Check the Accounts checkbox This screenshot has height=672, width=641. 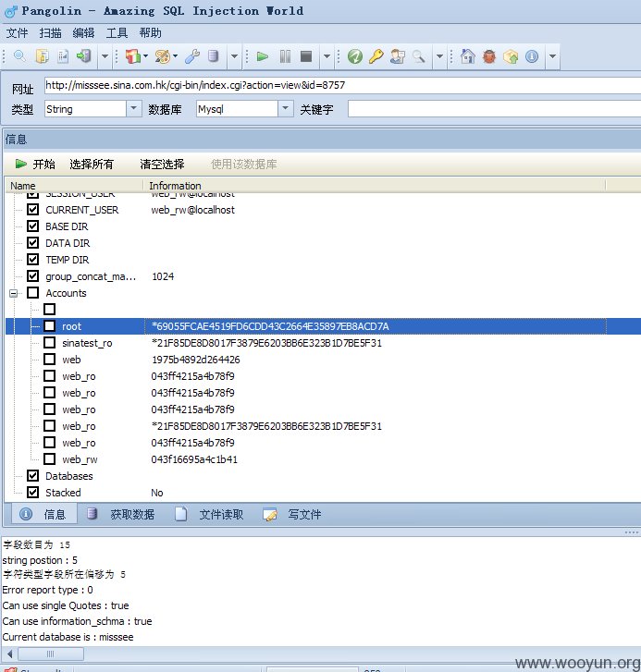tap(32, 292)
